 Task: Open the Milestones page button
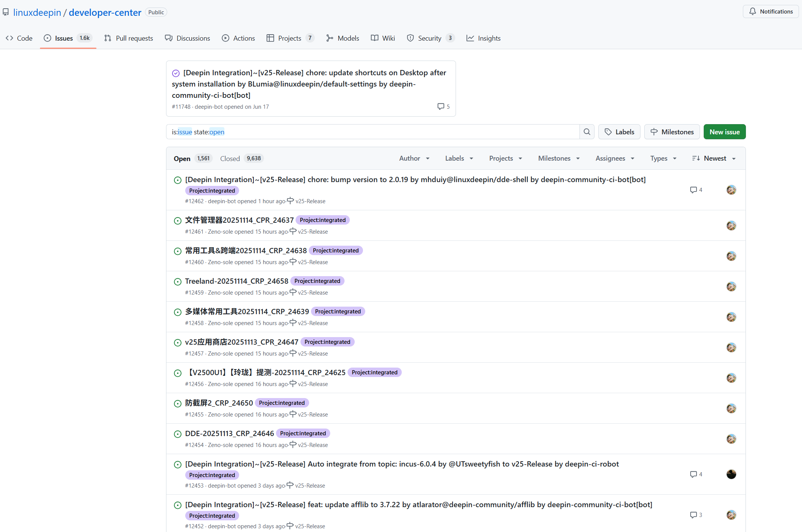click(672, 132)
